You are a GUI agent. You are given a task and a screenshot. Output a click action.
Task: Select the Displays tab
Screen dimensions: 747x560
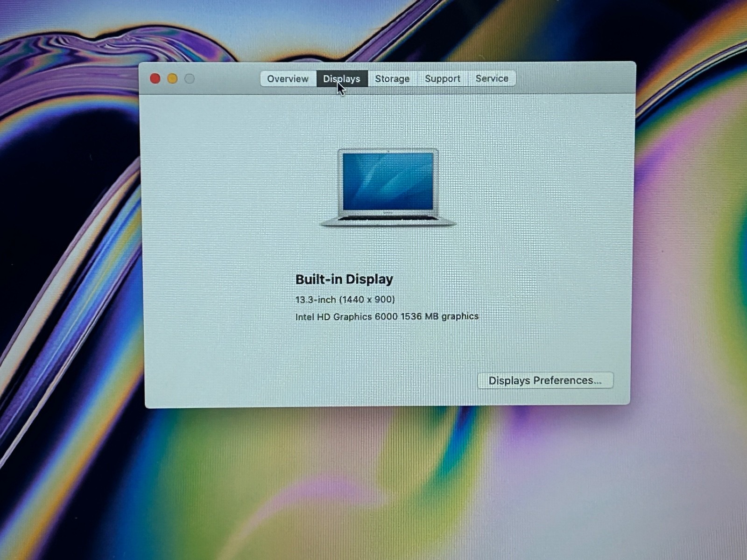pyautogui.click(x=342, y=79)
